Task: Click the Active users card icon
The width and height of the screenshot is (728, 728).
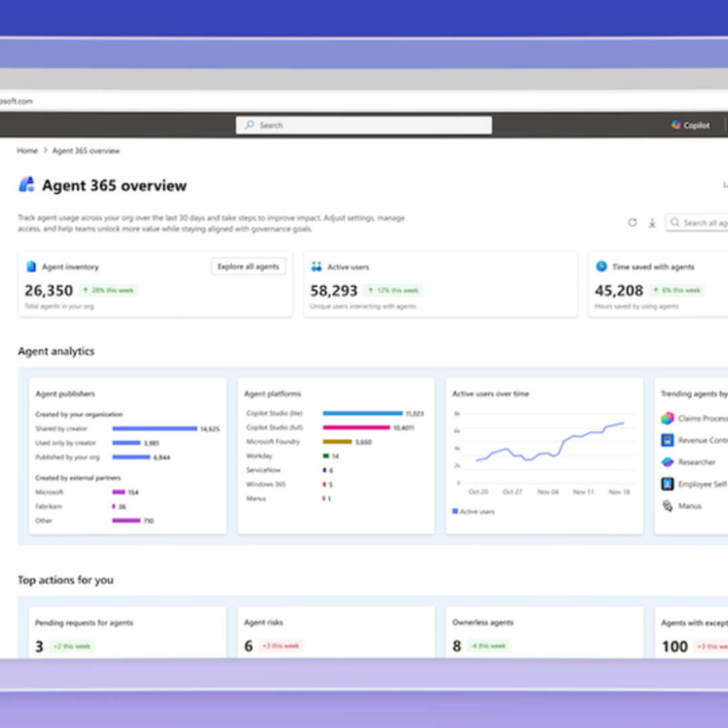Action: tap(316, 266)
